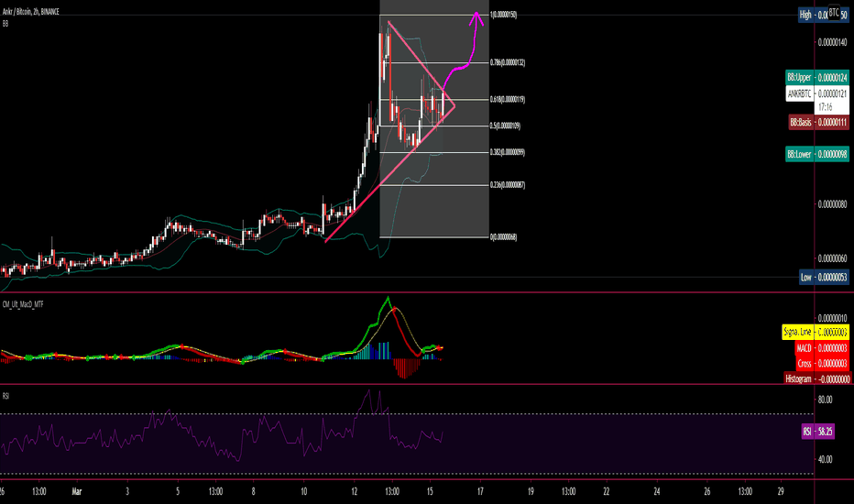Click the 0.00000080 price axis tick

[832, 205]
